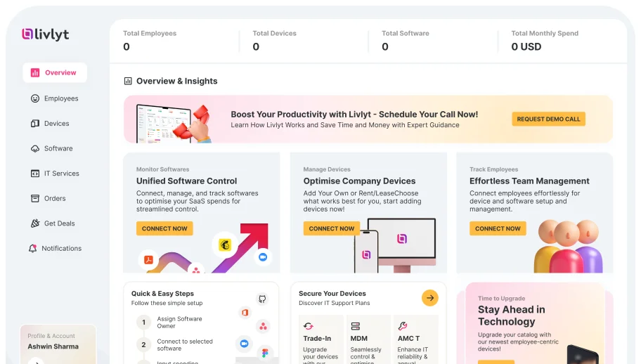Select step 1 Assign Software Owner
Screen dimensions: 641x364
tap(174, 323)
